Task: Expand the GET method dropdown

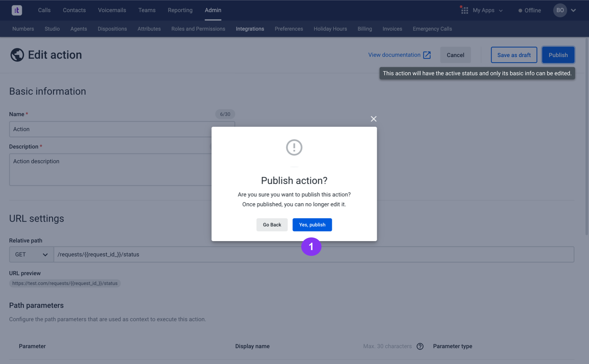Action: (x=31, y=254)
